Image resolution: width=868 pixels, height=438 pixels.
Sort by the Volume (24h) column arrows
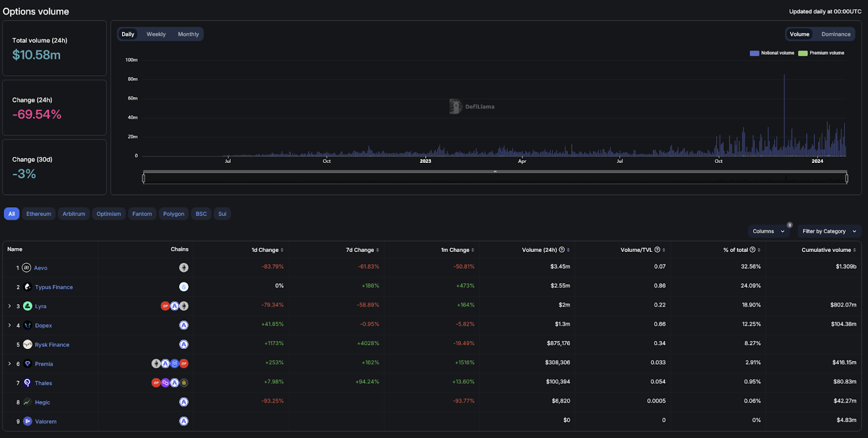[568, 250]
